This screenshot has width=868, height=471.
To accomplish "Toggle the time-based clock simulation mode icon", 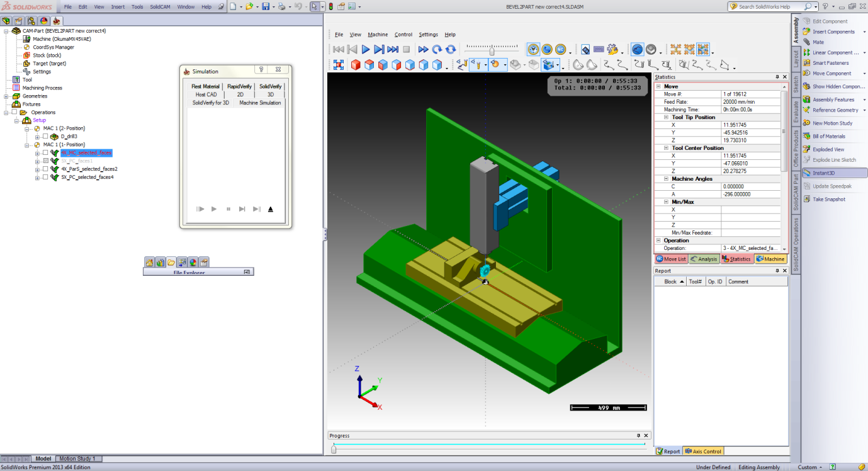I will coord(533,49).
